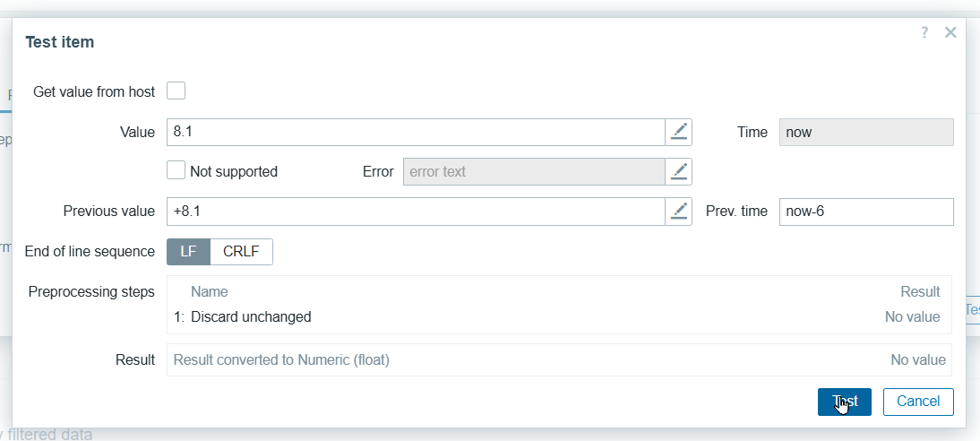The width and height of the screenshot is (980, 441).
Task: Open the Previous value pencil editor
Action: [679, 212]
